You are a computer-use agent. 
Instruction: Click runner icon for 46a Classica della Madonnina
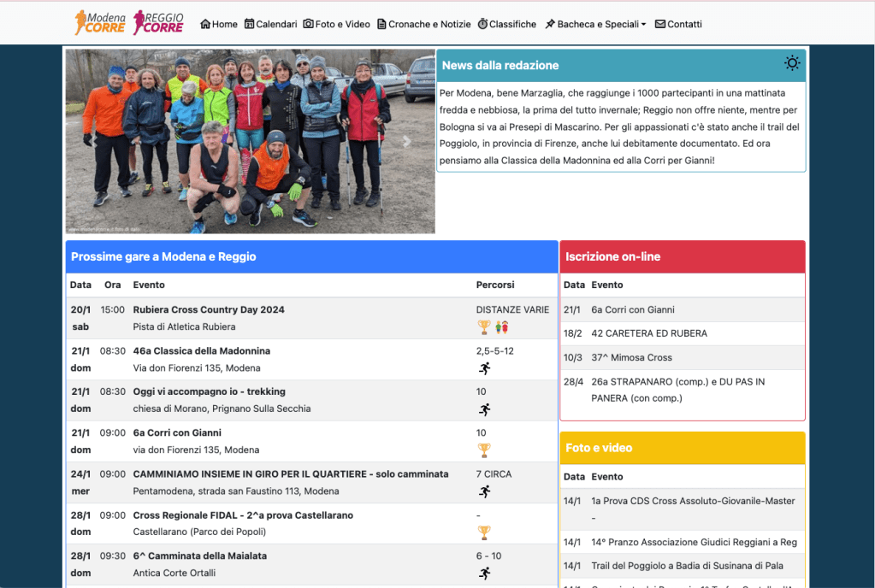[485, 368]
